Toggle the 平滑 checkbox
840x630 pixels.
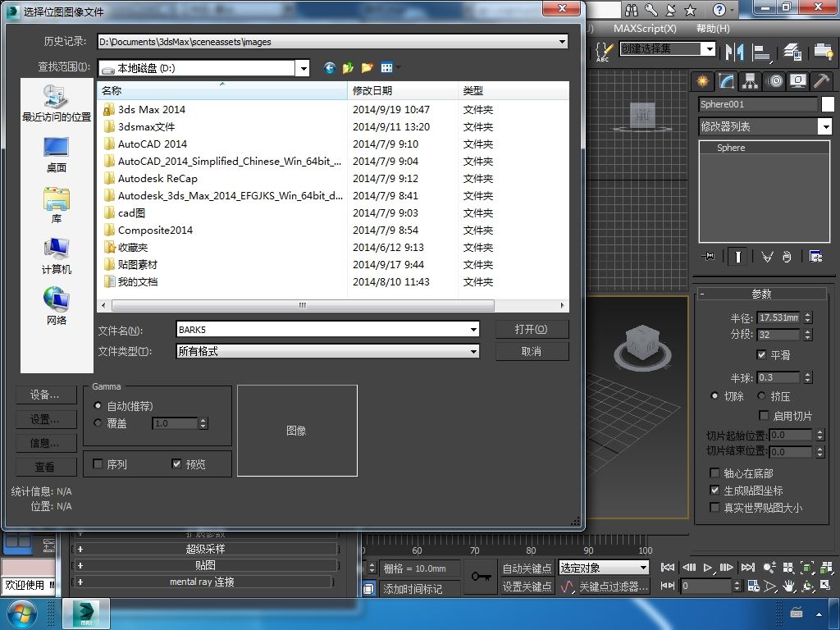(x=761, y=354)
